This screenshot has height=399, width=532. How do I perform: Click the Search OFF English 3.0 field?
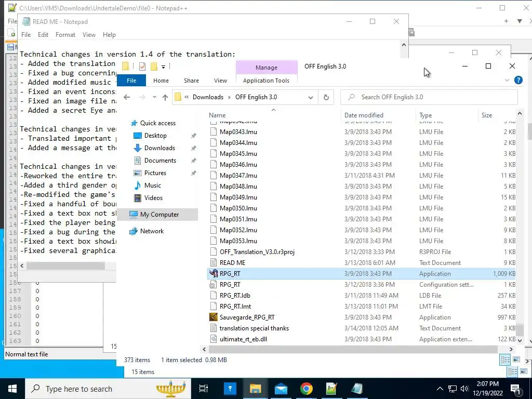(429, 97)
